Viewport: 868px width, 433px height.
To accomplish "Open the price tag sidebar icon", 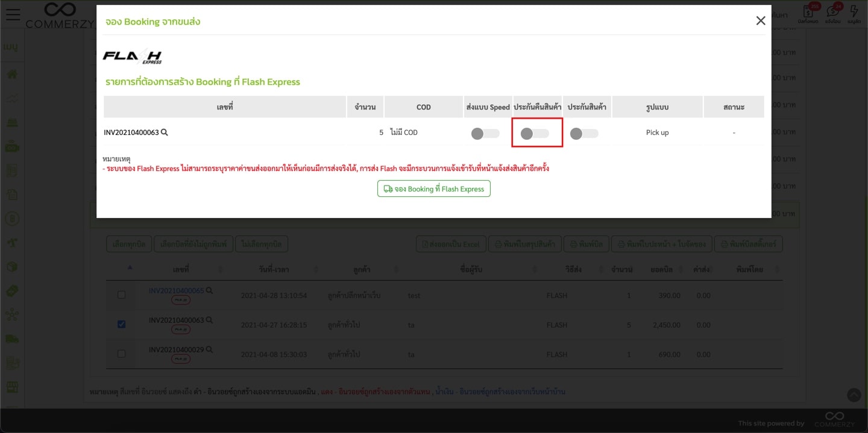I will click(x=12, y=291).
